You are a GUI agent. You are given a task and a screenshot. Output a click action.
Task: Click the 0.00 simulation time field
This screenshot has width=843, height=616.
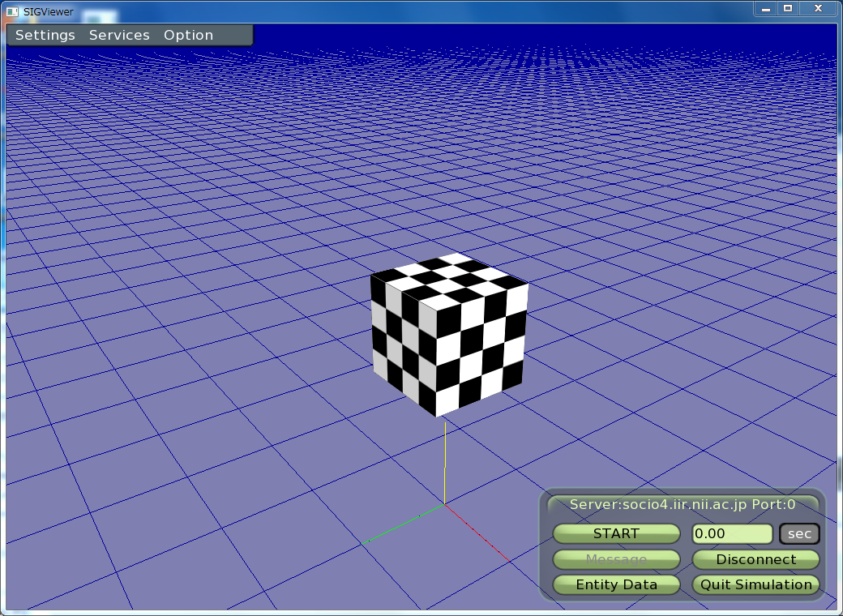tap(731, 534)
